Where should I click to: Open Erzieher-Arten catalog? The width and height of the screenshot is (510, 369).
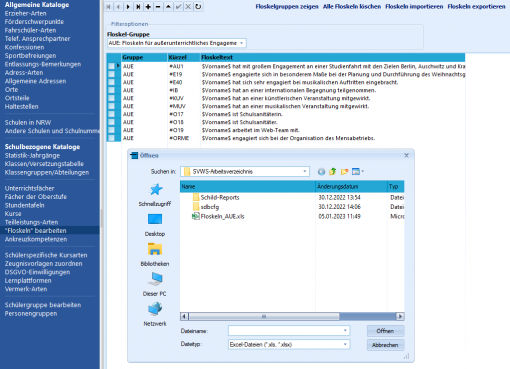(x=26, y=13)
